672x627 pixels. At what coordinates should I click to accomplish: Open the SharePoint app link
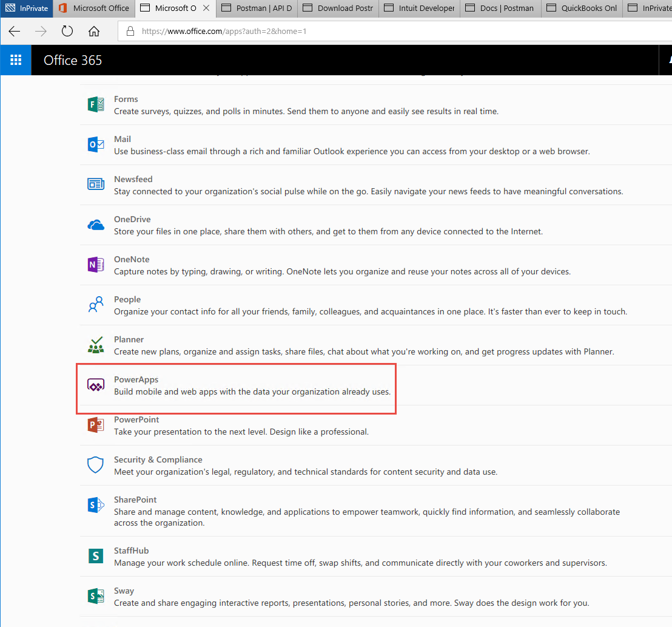[x=135, y=500]
